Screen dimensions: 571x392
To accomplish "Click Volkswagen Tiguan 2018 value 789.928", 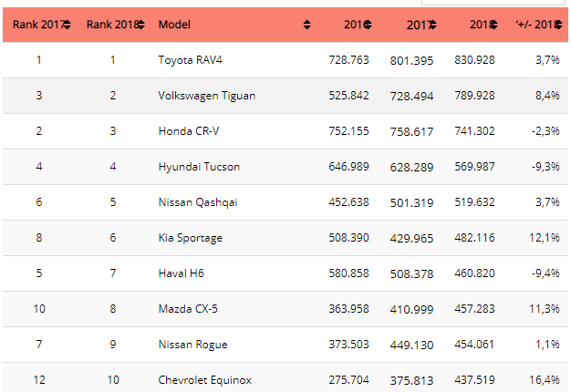I will (x=474, y=96).
